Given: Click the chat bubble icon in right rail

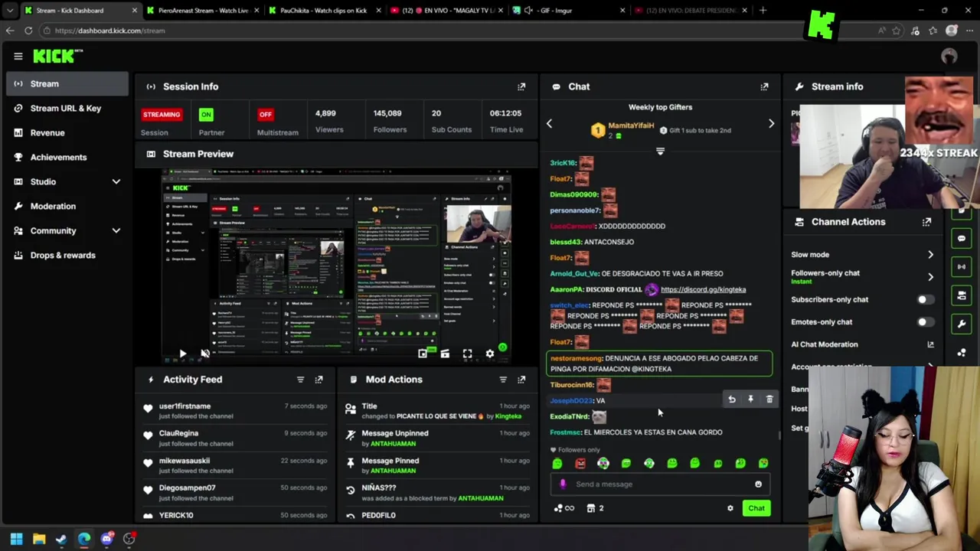Looking at the screenshot, I should click(962, 238).
